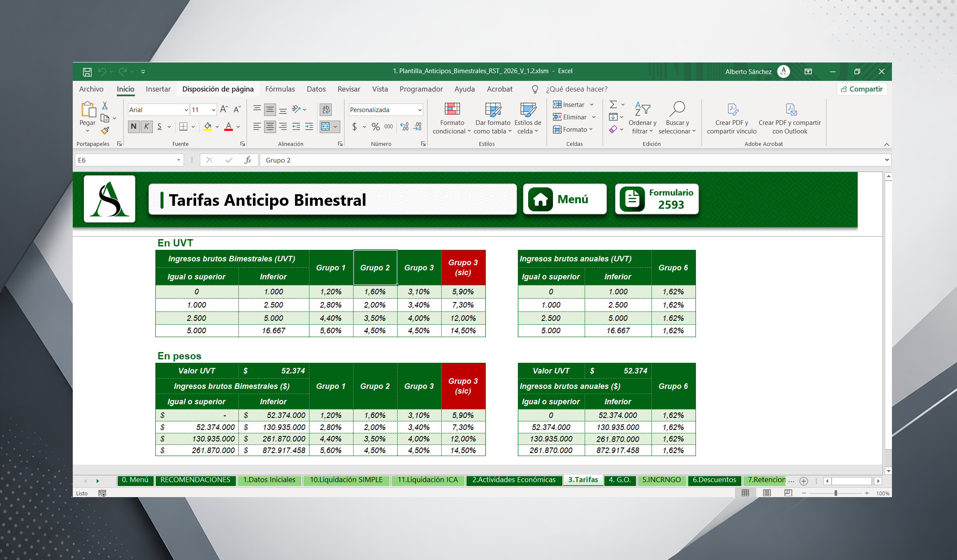Screen dimensions: 957x560
Task: Click the Cut scissors icon
Action: (105, 105)
